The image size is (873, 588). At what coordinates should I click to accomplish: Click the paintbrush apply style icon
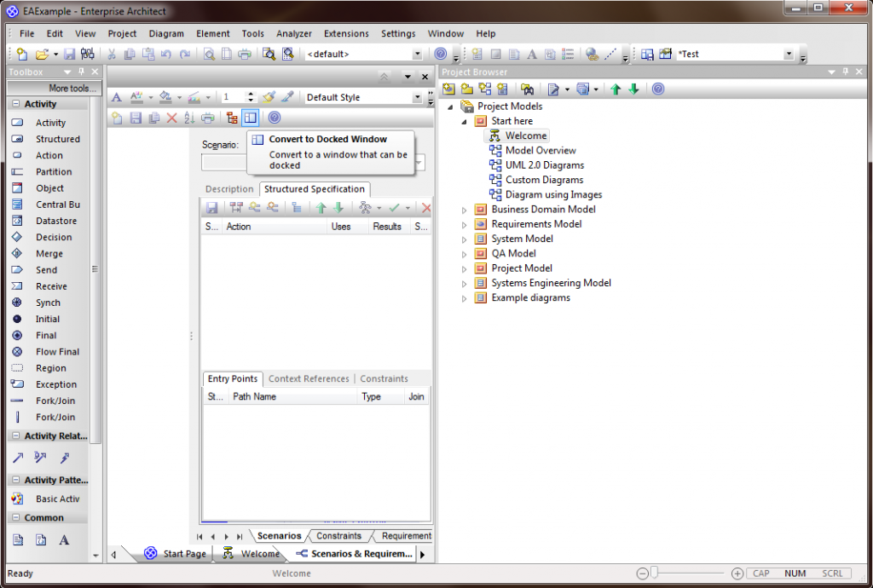coord(269,97)
